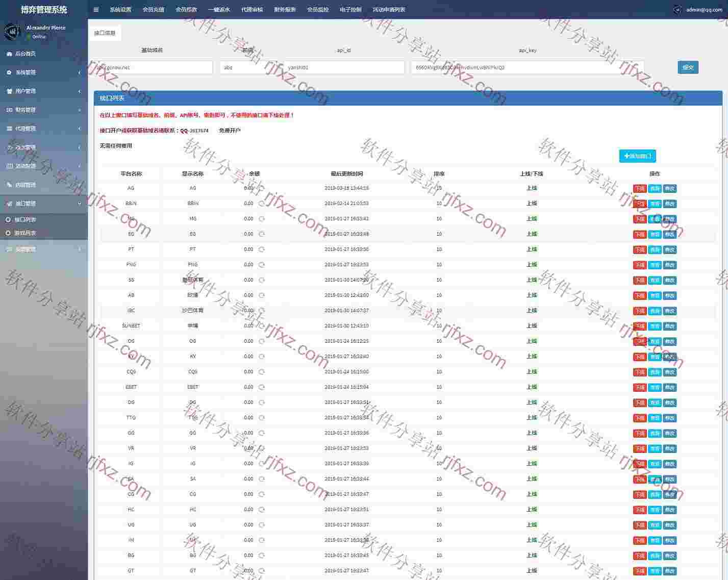Select the 接口信息 tab
This screenshot has height=580, width=728.
click(x=105, y=33)
